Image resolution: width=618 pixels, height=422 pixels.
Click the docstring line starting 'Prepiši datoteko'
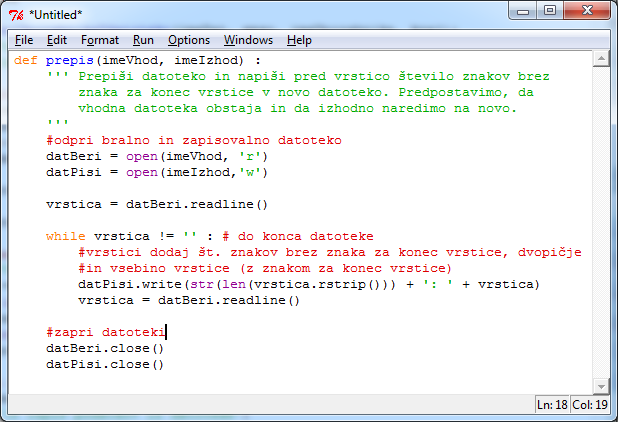(314, 76)
